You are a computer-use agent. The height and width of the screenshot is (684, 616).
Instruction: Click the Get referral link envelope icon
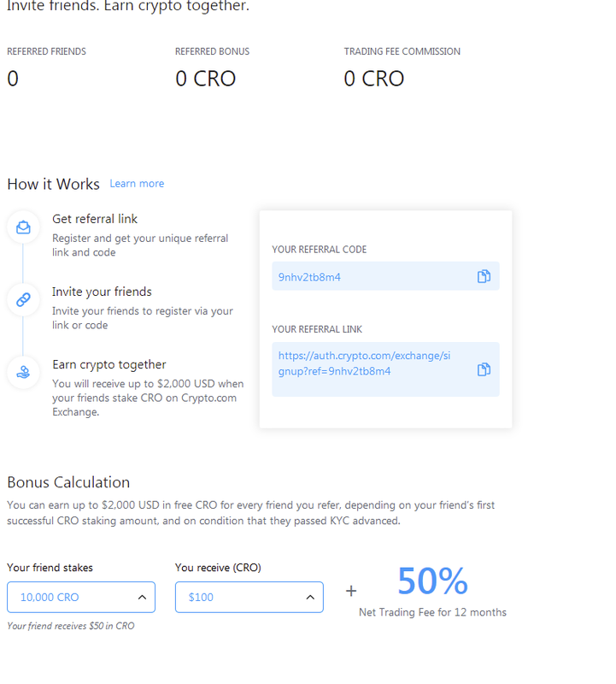pyautogui.click(x=23, y=227)
